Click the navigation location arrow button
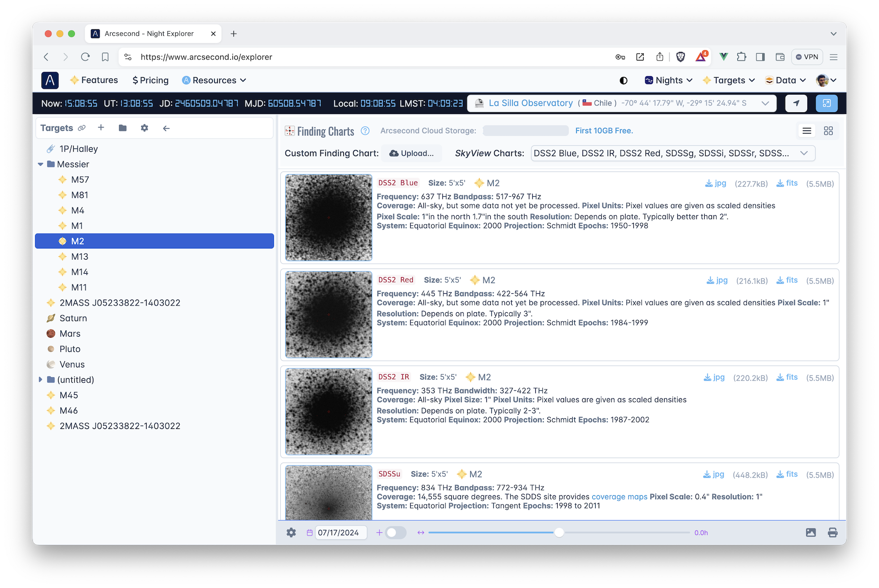This screenshot has height=588, width=879. [x=796, y=103]
